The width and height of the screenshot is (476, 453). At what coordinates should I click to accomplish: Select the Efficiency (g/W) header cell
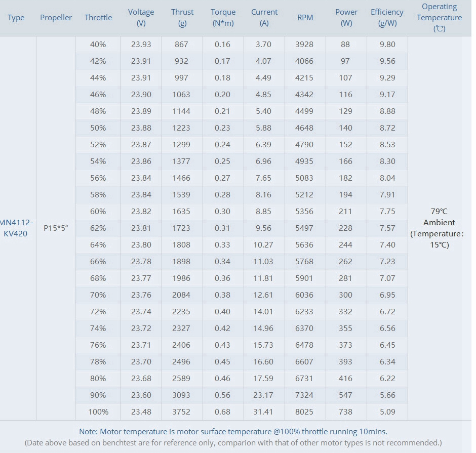(x=387, y=18)
